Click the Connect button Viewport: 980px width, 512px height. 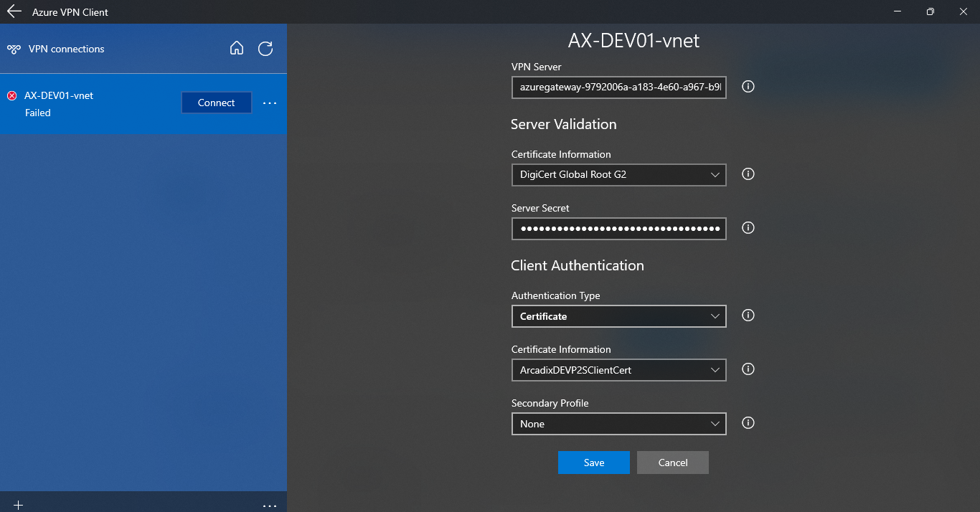pyautogui.click(x=217, y=103)
